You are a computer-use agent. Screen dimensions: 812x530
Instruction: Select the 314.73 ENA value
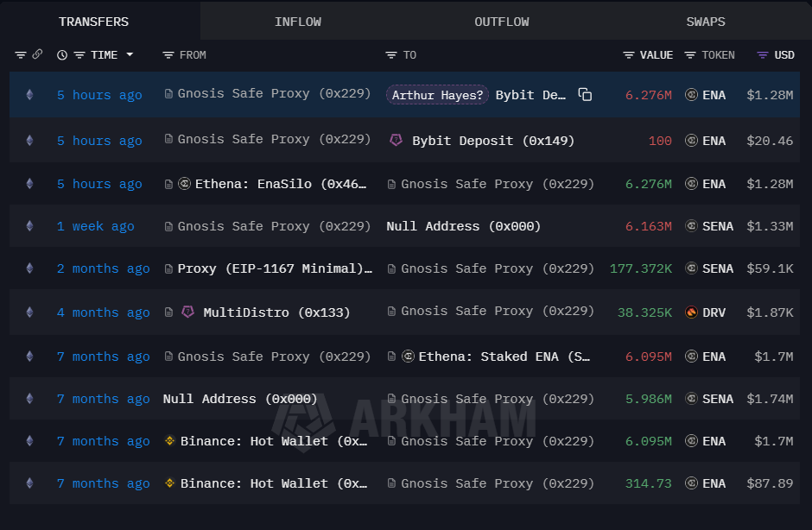pos(649,483)
